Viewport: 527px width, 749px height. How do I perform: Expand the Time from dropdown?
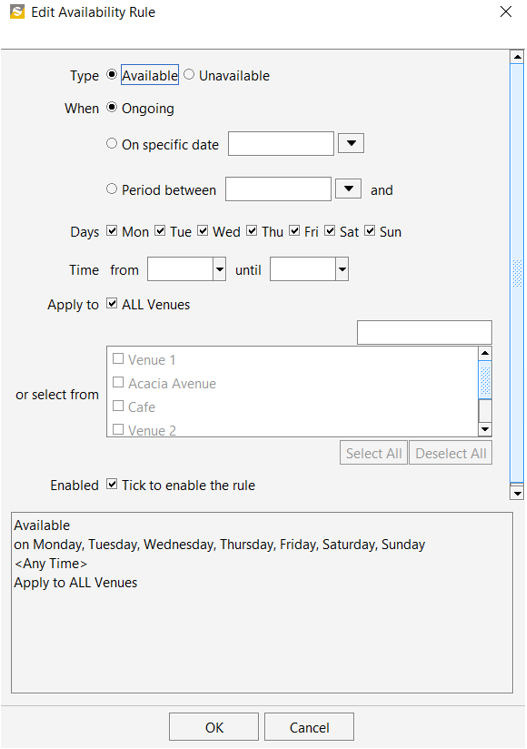pyautogui.click(x=219, y=269)
